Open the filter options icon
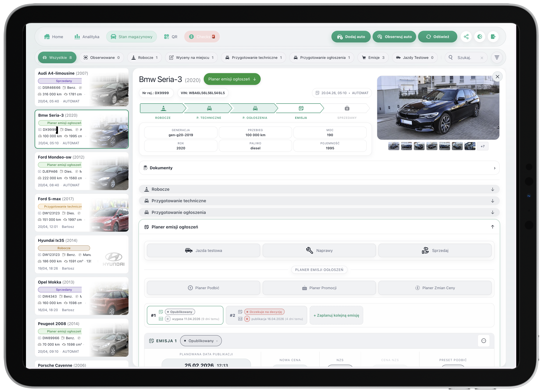The width and height of the screenshot is (542, 392). click(497, 57)
